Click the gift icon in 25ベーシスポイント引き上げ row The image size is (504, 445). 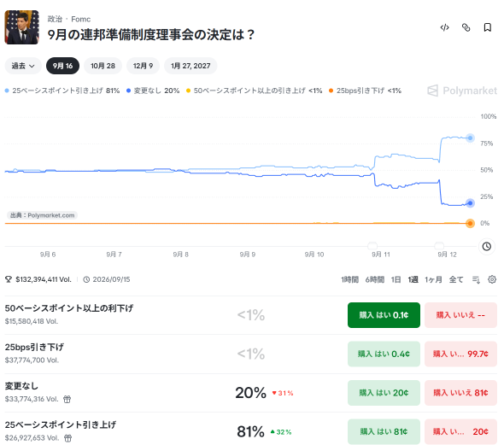(67, 438)
